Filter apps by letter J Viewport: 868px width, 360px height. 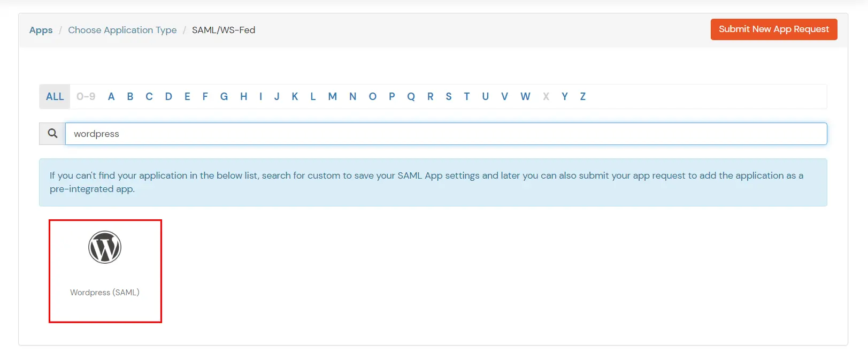coord(277,97)
